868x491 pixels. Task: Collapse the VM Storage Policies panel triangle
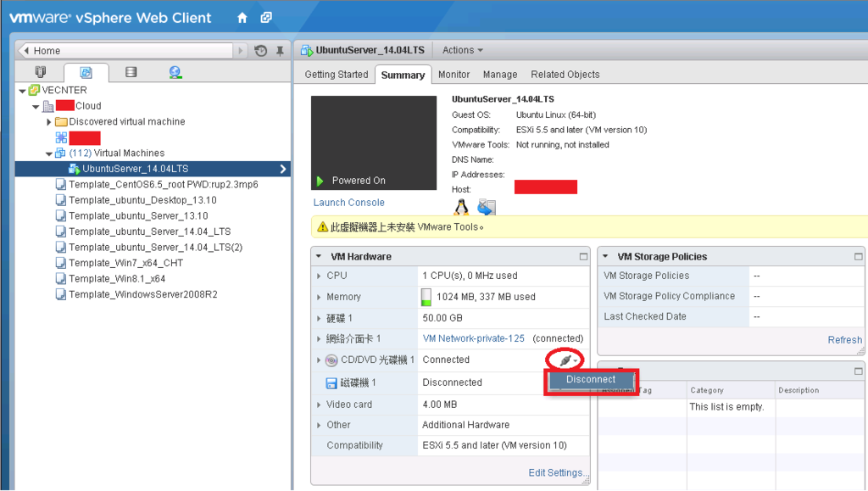tap(605, 257)
